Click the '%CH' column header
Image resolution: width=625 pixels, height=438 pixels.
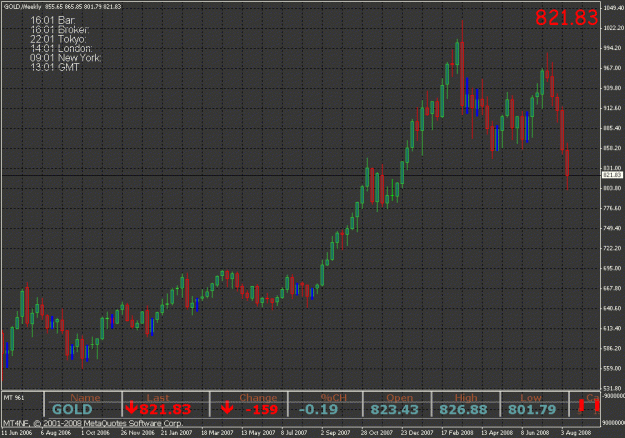coord(334,398)
